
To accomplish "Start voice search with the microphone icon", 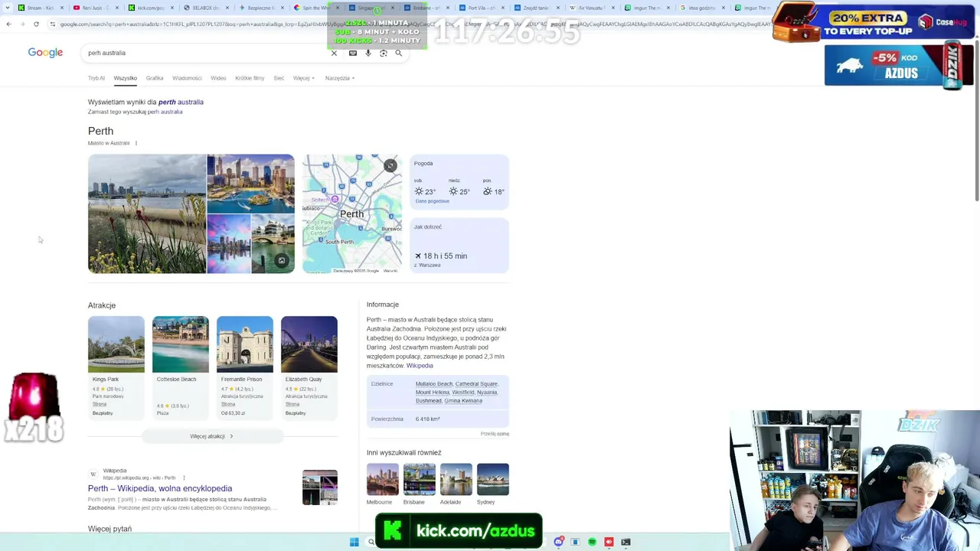I will tap(367, 53).
